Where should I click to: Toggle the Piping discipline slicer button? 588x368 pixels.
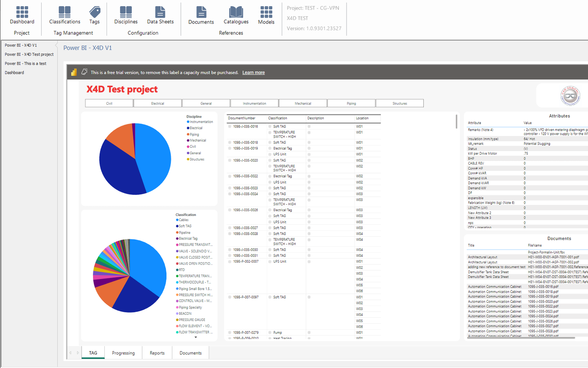[351, 104]
